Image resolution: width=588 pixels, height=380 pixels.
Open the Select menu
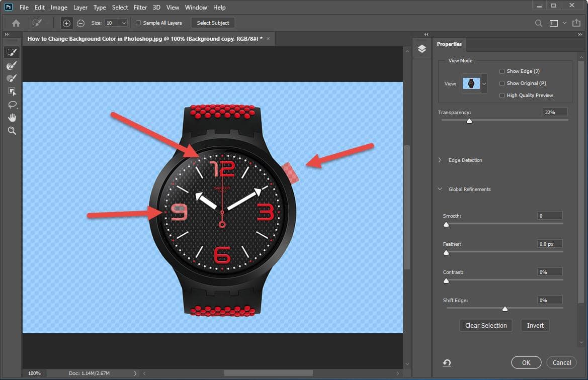[120, 7]
